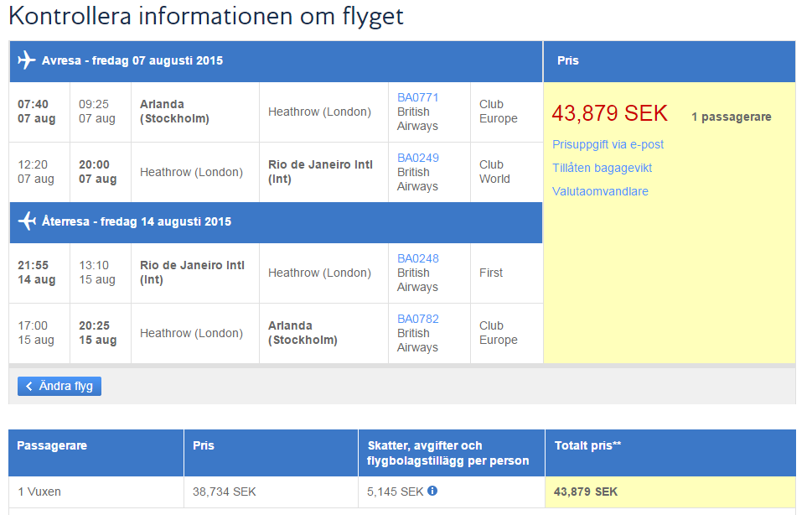Open Tillåten bagagevikt link

tap(602, 168)
